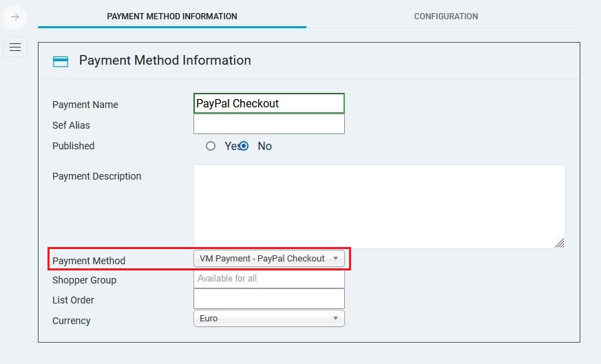
Task: Expand the Currency dropdown showing Euro
Action: 268,319
